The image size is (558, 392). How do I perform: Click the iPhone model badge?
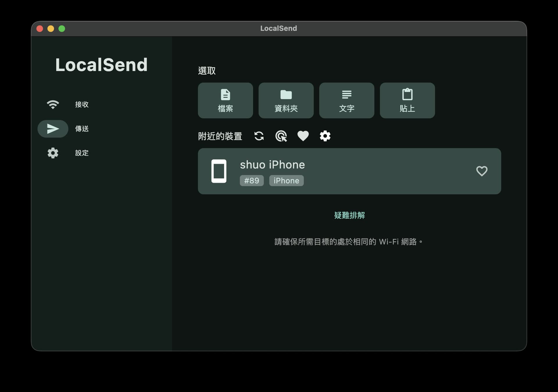pos(286,181)
